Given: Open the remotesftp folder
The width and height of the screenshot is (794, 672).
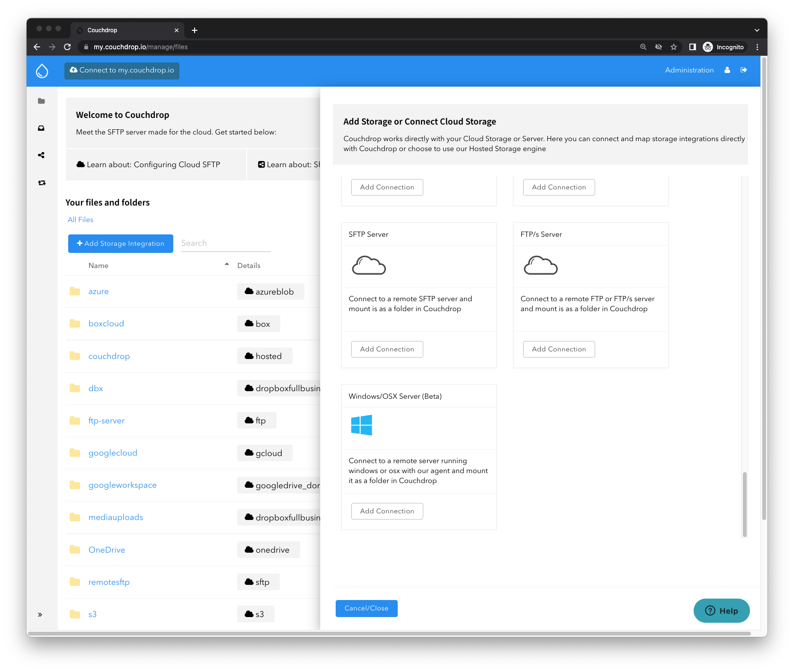Looking at the screenshot, I should click(109, 582).
